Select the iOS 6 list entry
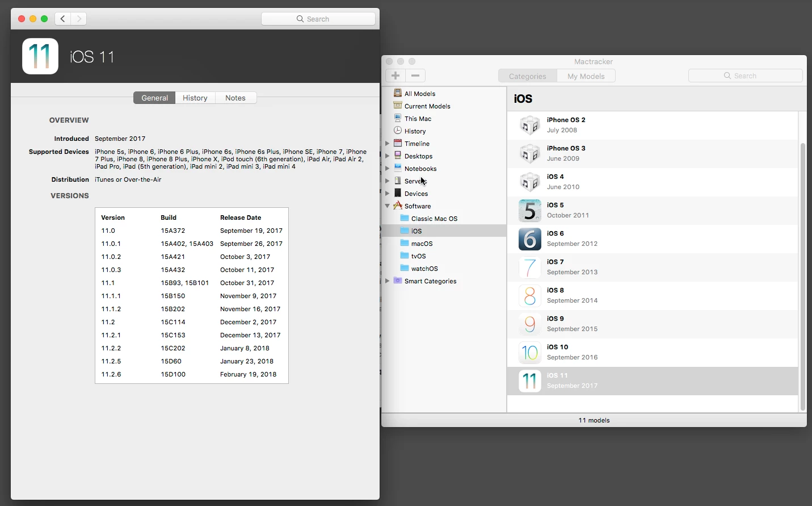Screen dimensions: 812x506 (x=653, y=239)
